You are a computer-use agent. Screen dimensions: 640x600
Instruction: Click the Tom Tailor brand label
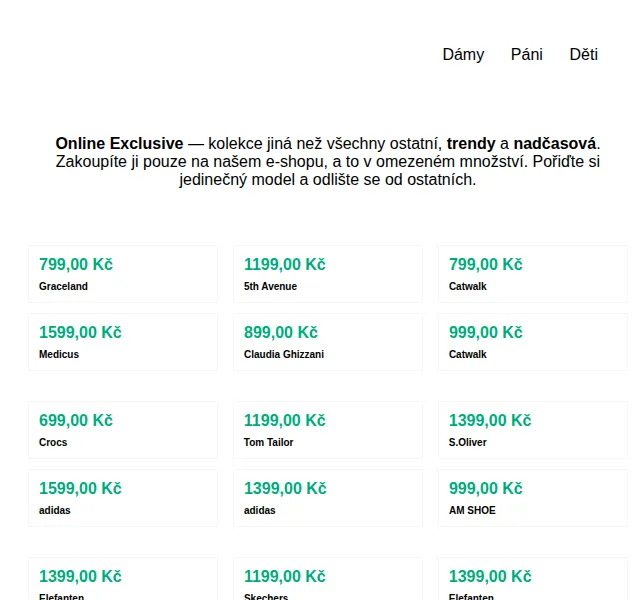point(269,442)
